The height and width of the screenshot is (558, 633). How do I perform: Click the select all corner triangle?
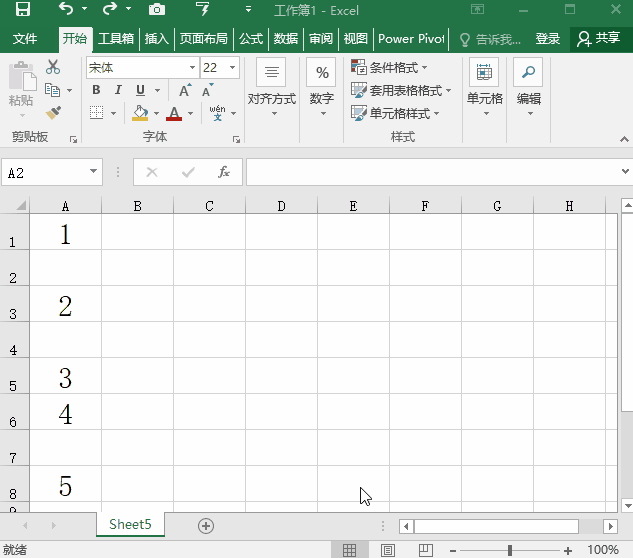tap(20, 205)
